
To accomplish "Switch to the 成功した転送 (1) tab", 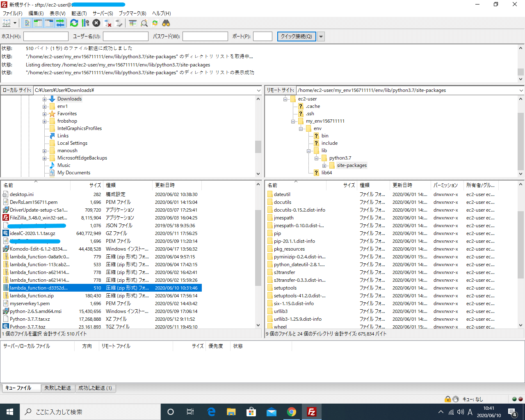I will click(95, 388).
